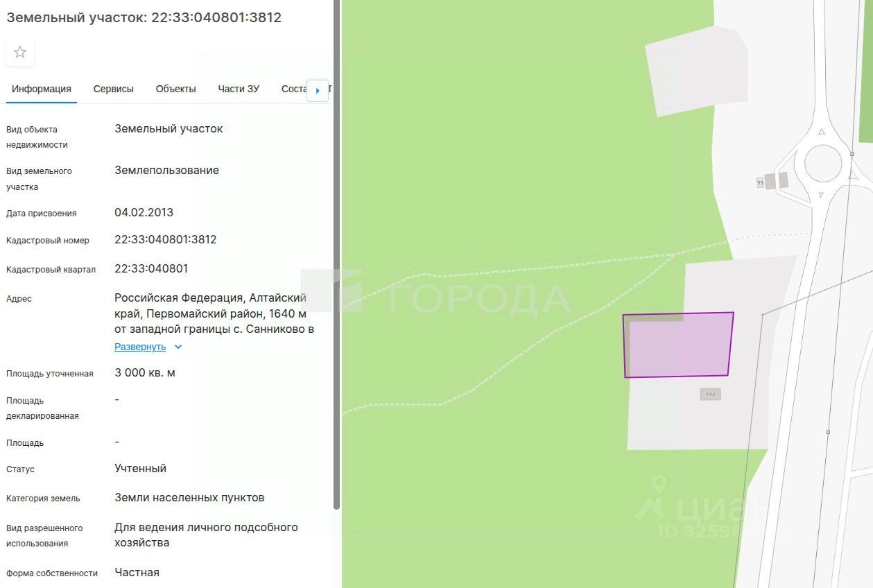Open the partially hidden Состав tab

tap(294, 89)
